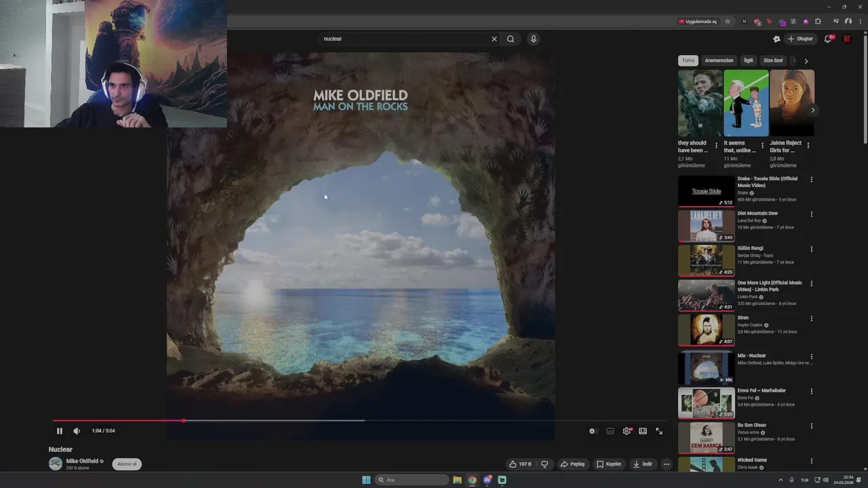Image resolution: width=868 pixels, height=488 pixels.
Task: Open the Gülün Rengi video title
Action: tap(751, 248)
